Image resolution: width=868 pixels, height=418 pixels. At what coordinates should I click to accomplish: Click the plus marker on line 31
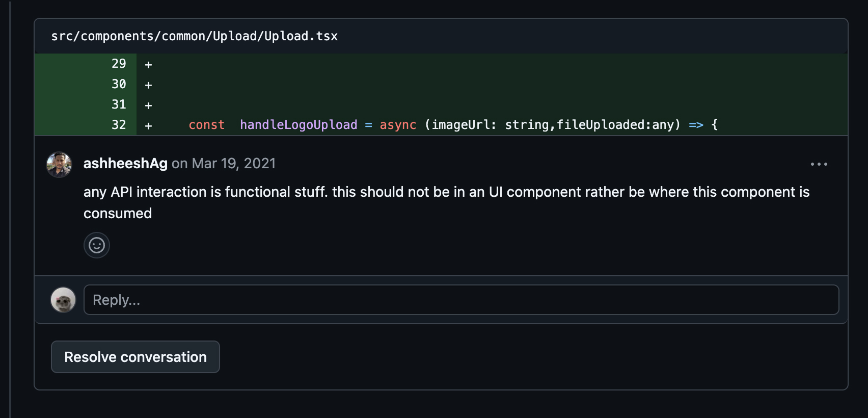click(148, 106)
